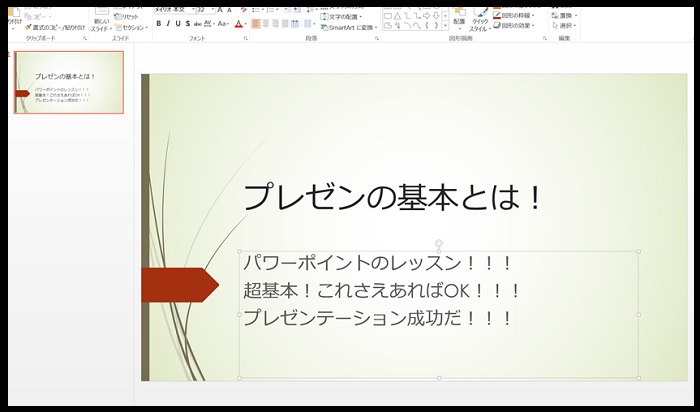The image size is (700, 412).
Task: Toggle Bold formatting in the font group
Action: [x=158, y=24]
